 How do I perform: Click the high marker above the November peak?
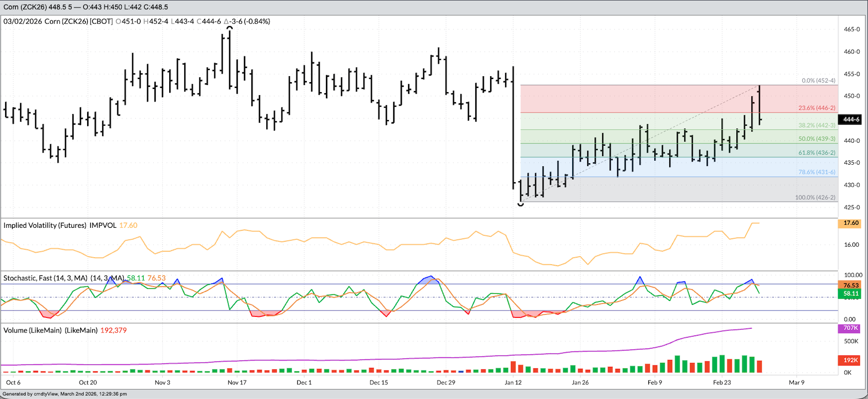[229, 28]
